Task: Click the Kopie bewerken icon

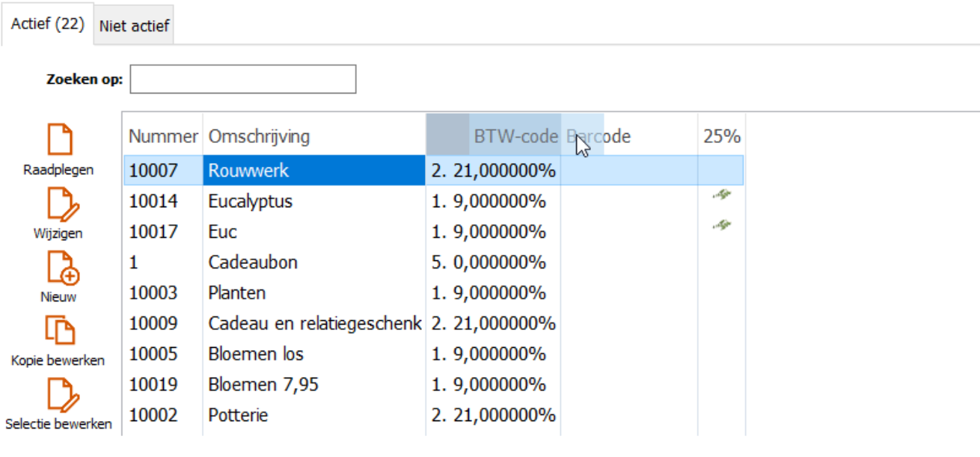Action: pos(60,331)
